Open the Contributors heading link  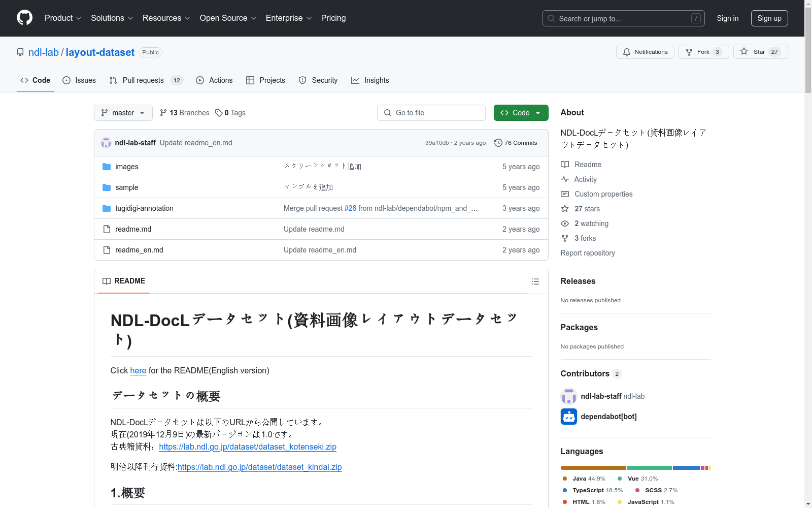coord(591,374)
